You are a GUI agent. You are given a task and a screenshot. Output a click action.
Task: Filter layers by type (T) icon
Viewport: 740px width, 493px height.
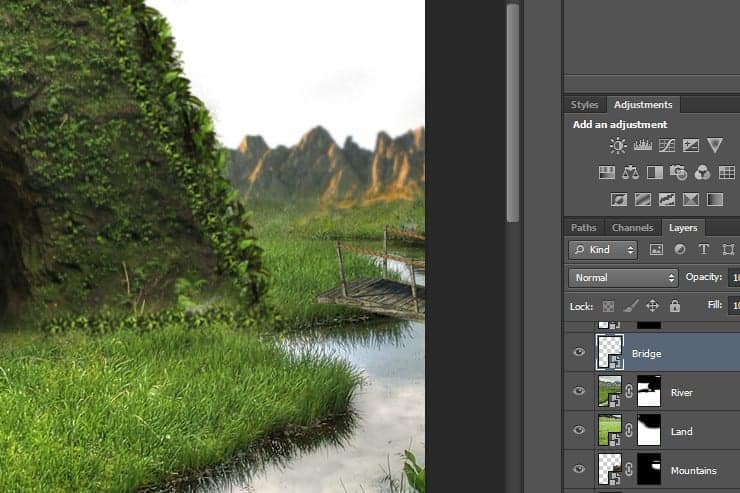click(703, 249)
